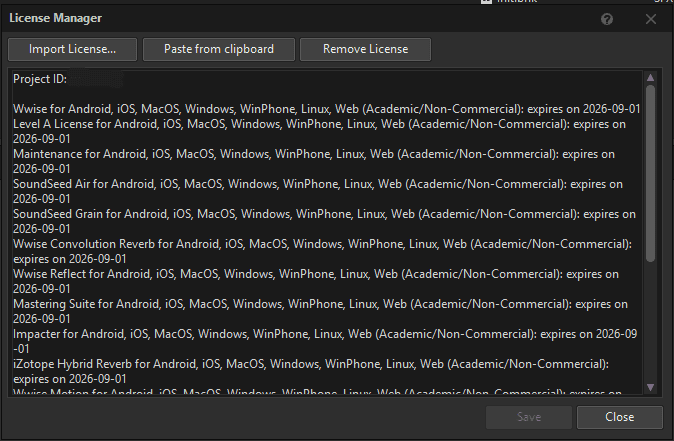Click the disabled Save button
The height and width of the screenshot is (441, 674).
pyautogui.click(x=529, y=417)
